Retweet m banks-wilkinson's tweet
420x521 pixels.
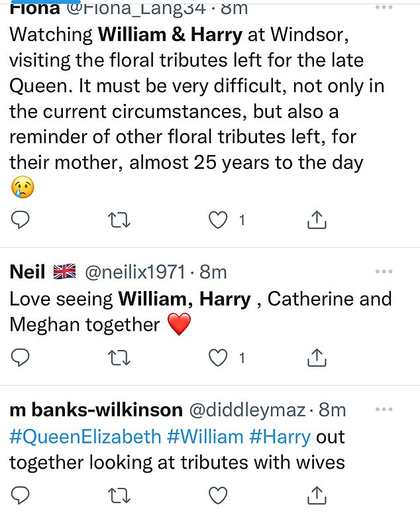click(119, 494)
